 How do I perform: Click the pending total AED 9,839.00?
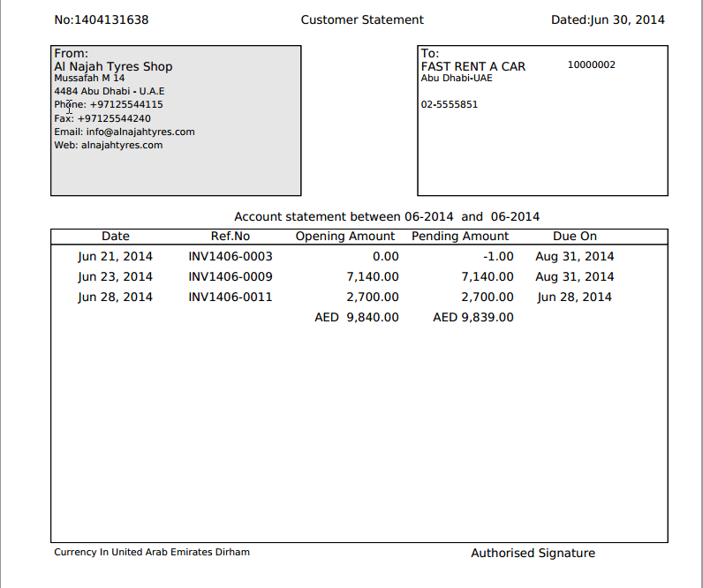click(472, 317)
